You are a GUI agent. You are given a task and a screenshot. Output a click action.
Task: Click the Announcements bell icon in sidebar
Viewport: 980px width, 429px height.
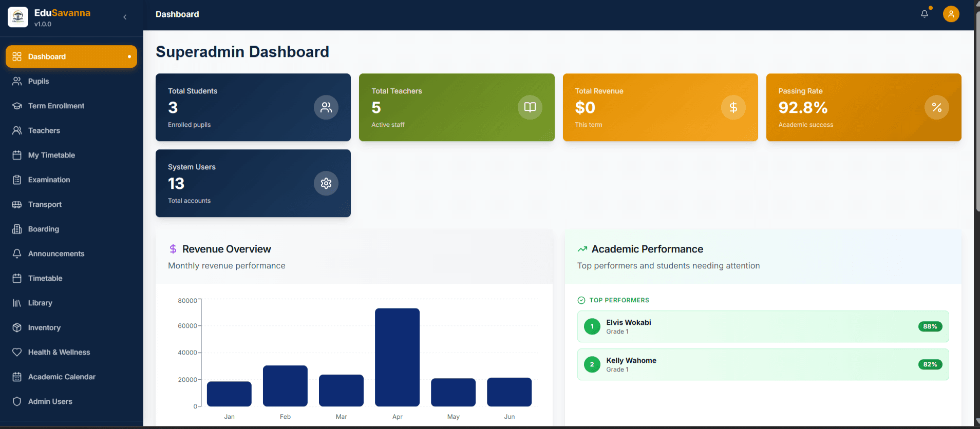(17, 254)
